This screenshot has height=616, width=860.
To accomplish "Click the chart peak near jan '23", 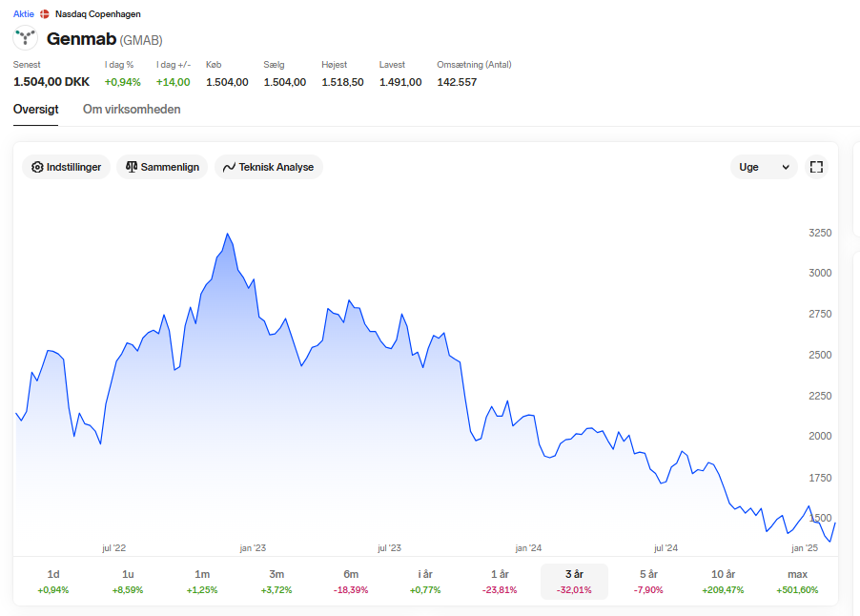I will point(228,234).
